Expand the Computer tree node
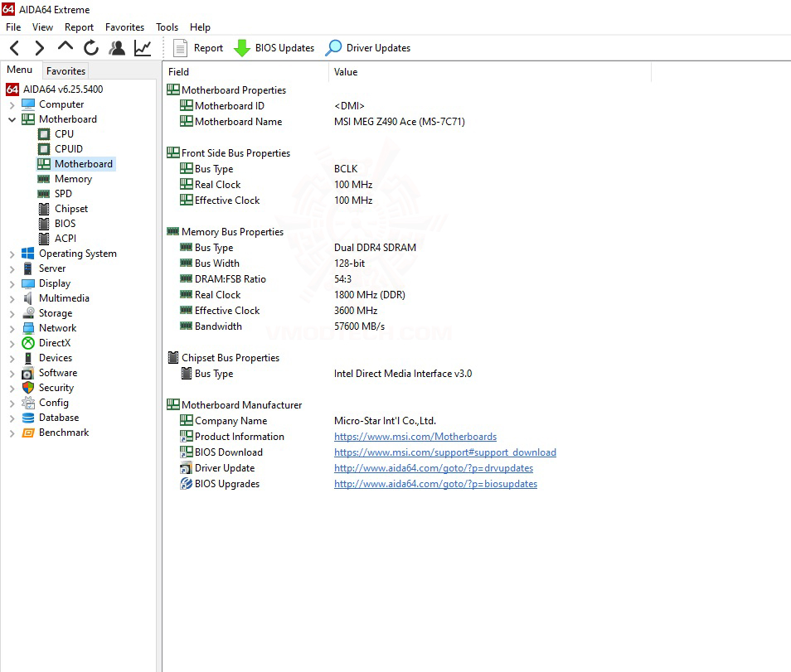Screen dimensions: 791x672 coord(12,105)
